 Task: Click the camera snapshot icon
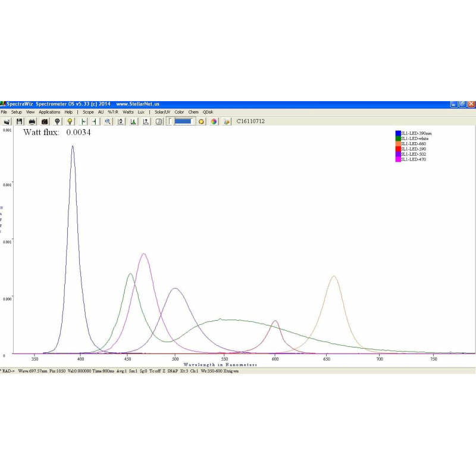tap(45, 121)
